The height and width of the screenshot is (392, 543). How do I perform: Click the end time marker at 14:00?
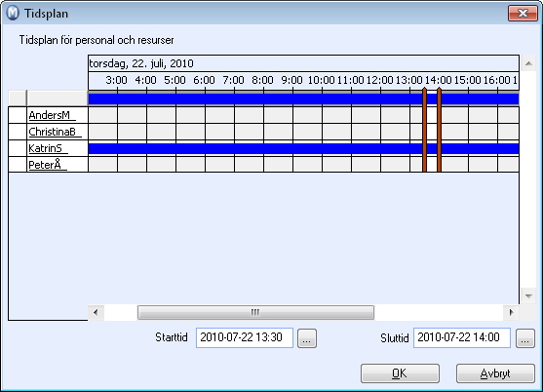(439, 130)
